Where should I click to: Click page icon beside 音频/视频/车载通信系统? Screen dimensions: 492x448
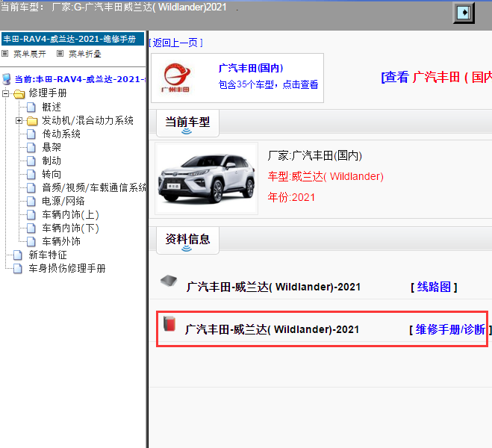coord(31,188)
